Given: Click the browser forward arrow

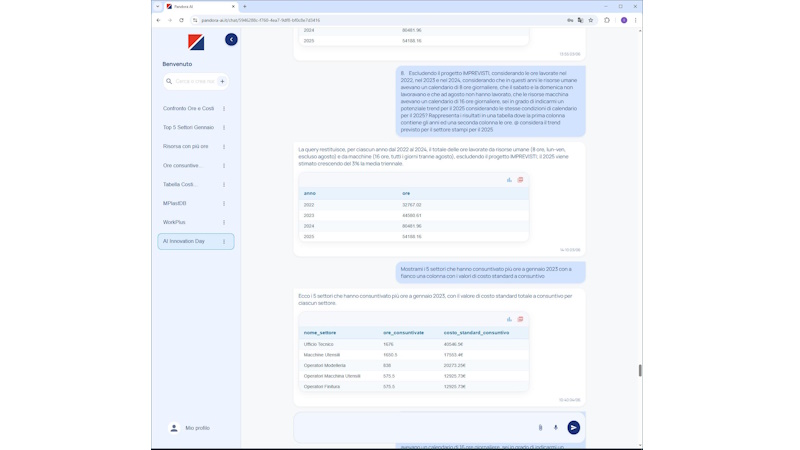Looking at the screenshot, I should 170,20.
